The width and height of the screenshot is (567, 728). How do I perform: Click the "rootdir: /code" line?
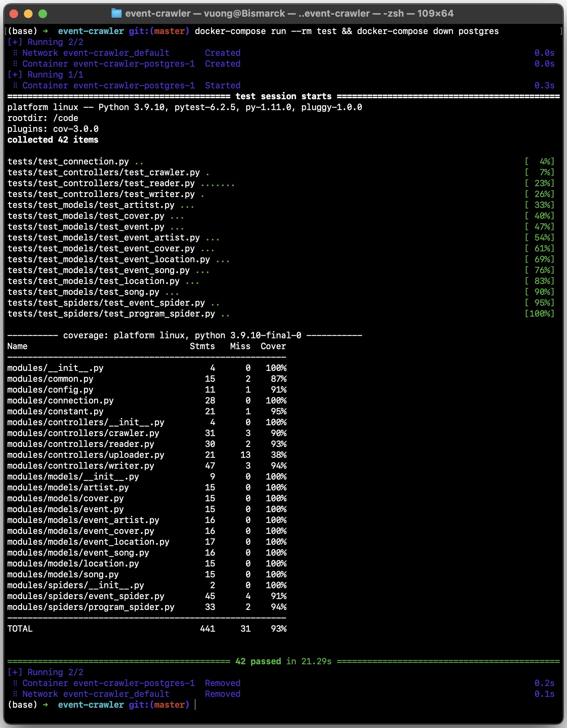[43, 118]
